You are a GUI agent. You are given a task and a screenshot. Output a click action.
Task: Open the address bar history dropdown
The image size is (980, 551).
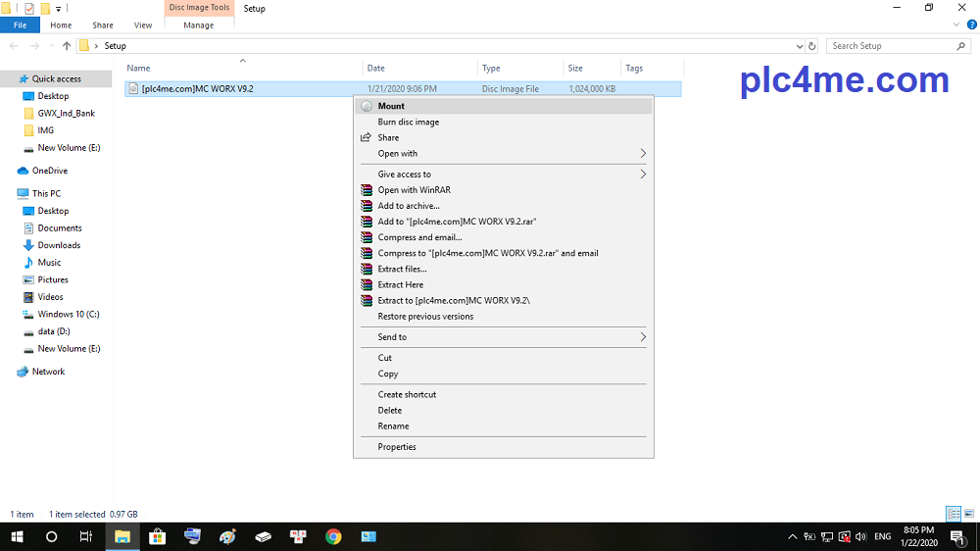tap(800, 46)
